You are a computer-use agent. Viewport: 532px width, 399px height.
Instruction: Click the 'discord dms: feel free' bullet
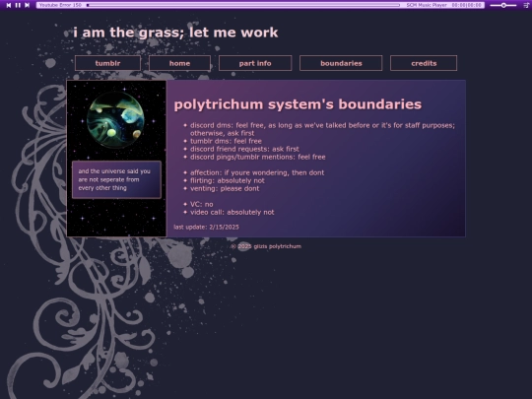coord(322,129)
